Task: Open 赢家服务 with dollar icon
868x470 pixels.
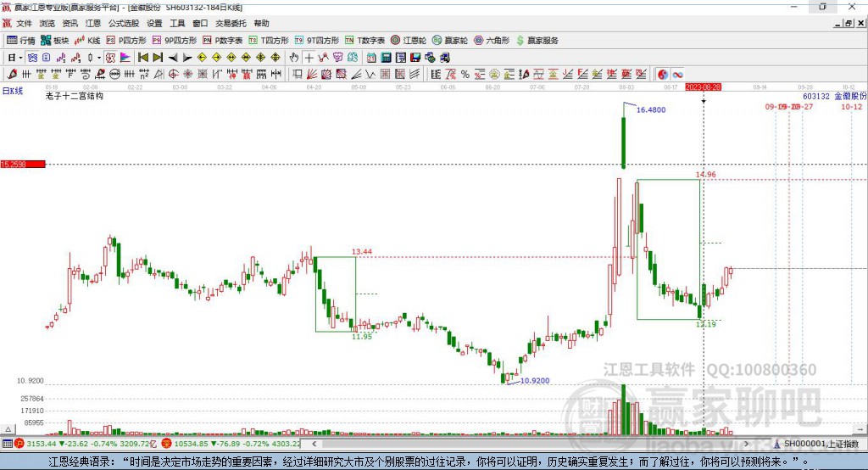Action: click(537, 41)
